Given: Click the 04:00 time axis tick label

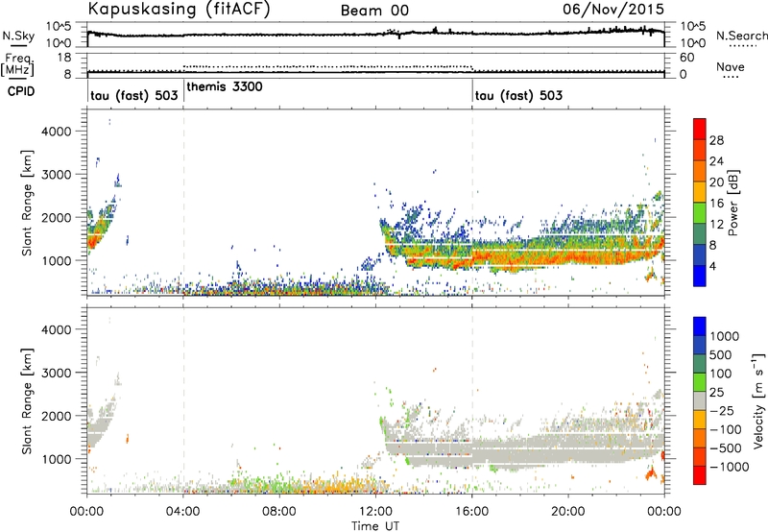Looking at the screenshot, I should [x=183, y=512].
